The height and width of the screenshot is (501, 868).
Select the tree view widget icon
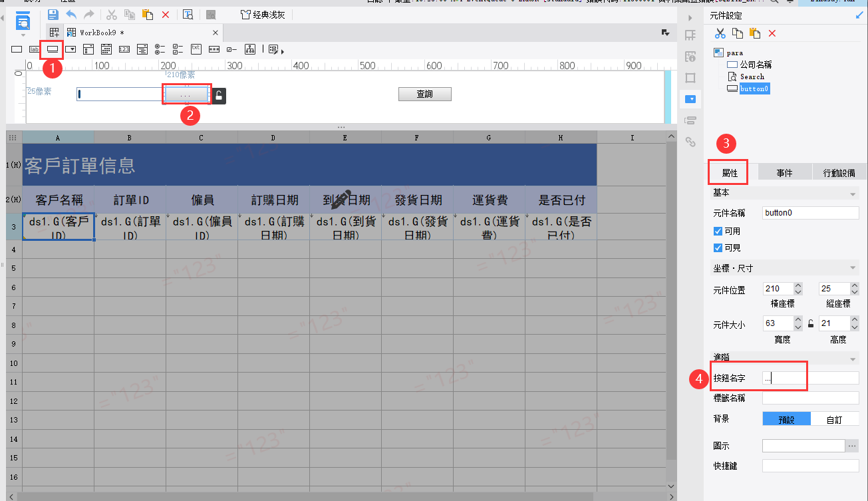250,49
